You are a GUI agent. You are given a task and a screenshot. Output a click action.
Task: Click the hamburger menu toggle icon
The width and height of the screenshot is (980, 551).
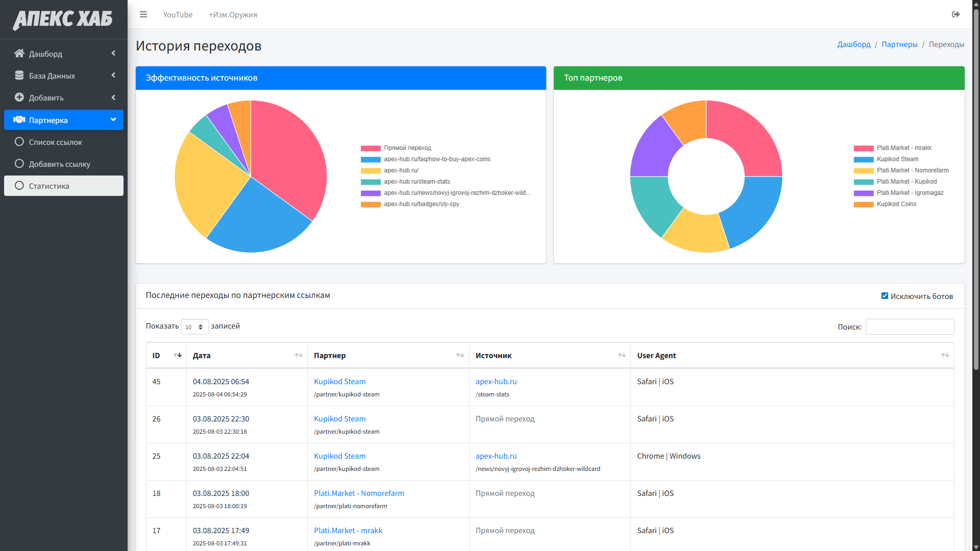click(x=143, y=14)
